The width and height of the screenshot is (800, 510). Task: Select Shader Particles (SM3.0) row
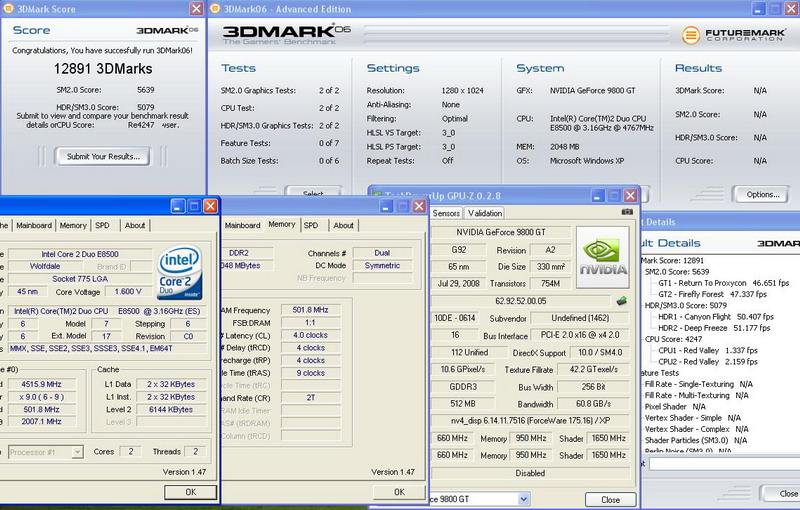pos(695,440)
